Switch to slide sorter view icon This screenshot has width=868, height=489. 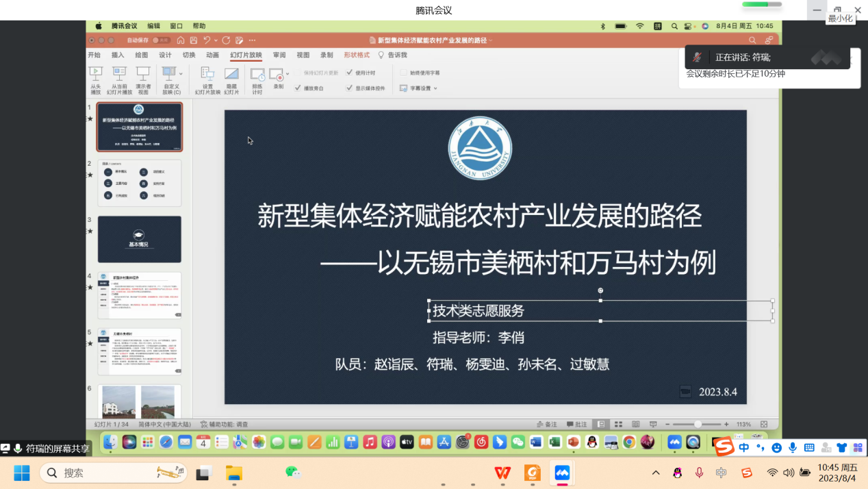click(x=618, y=425)
